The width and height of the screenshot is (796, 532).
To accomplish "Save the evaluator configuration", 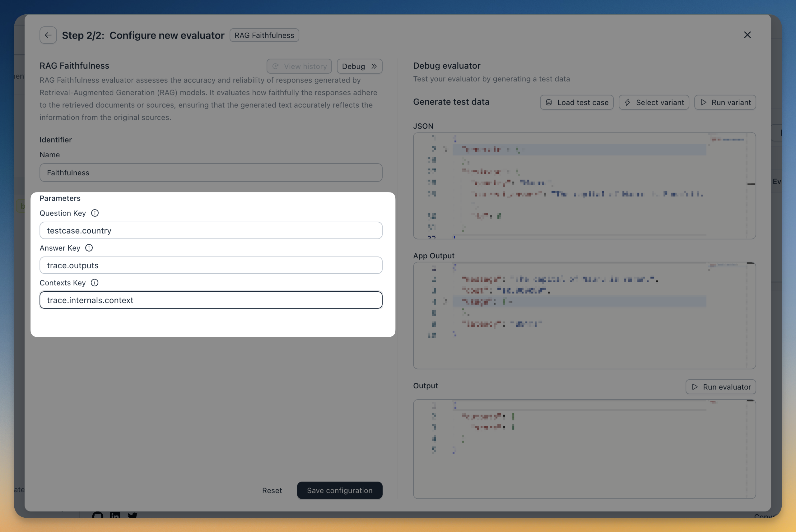I will (x=339, y=491).
